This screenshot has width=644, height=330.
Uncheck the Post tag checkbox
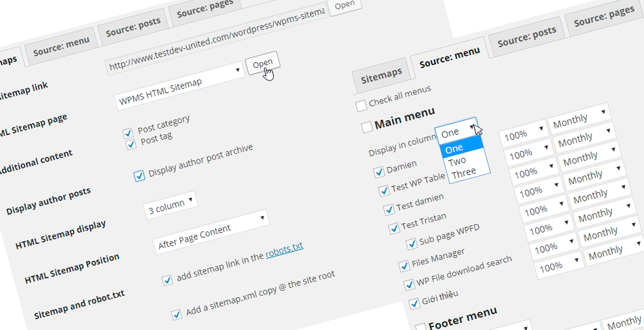coord(130,145)
